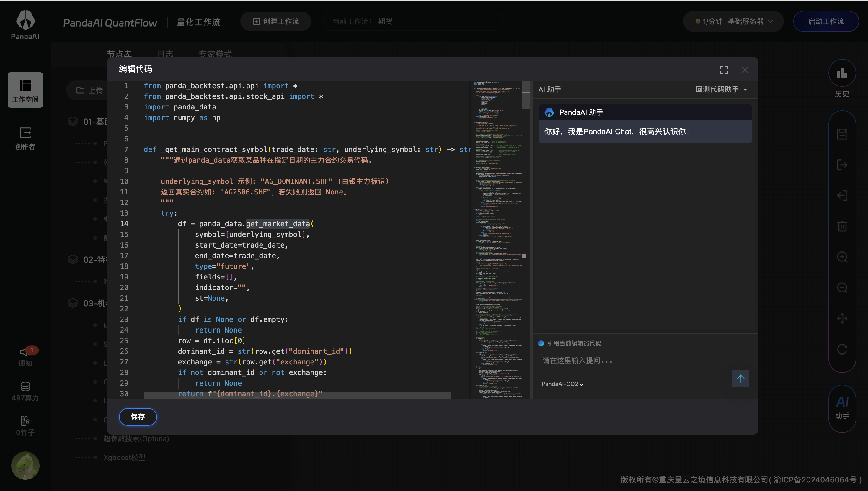Click the zoom out magnifier icon
The width and height of the screenshot is (868, 491).
coord(842,288)
